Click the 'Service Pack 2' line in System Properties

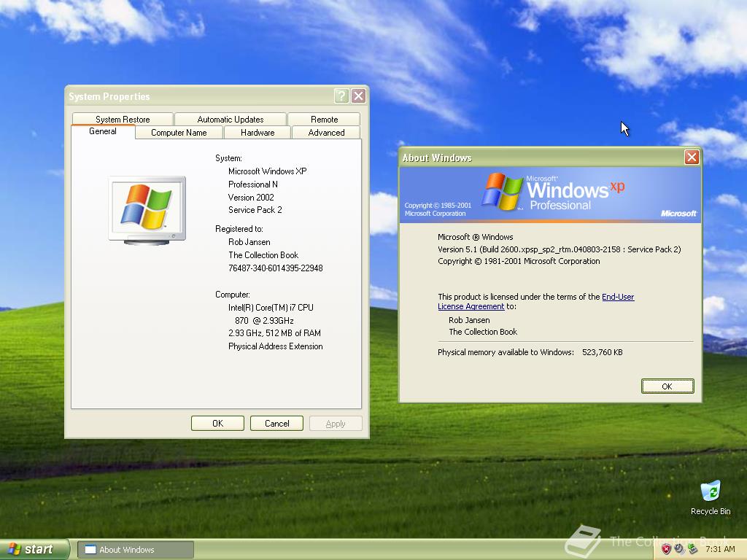click(x=255, y=210)
